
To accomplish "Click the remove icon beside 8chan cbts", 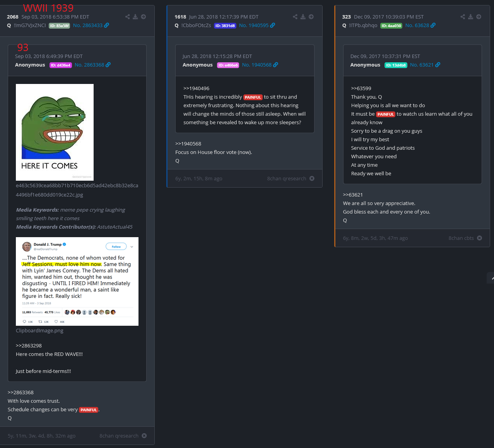I will coord(480,238).
